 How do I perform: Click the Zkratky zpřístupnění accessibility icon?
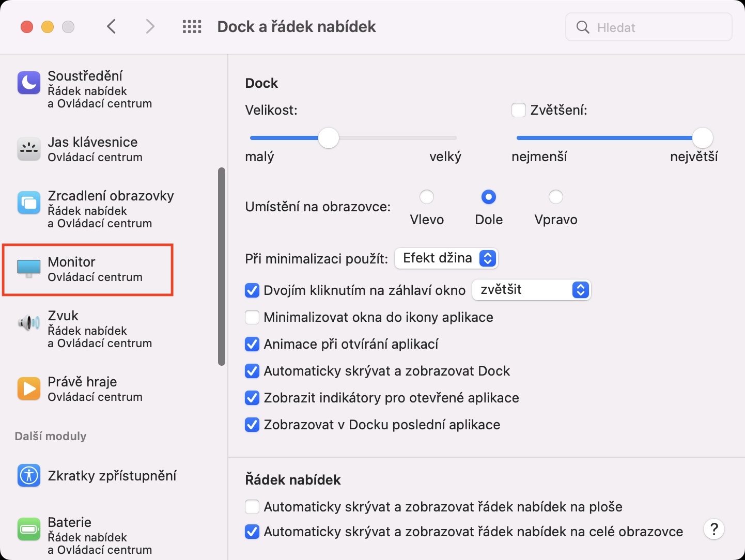[x=29, y=475]
